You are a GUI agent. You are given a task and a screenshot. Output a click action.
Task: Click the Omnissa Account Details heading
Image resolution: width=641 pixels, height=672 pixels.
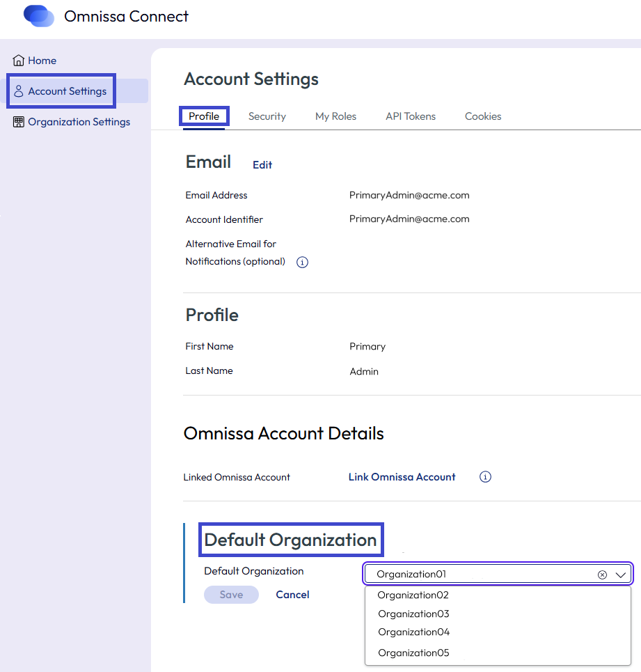[x=283, y=433]
